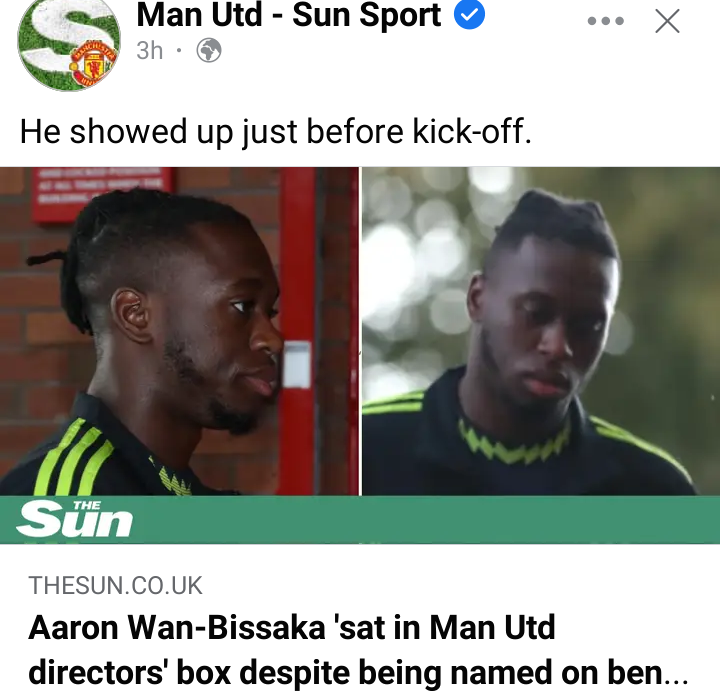
Task: Open the right article photo with blurred lights
Action: (541, 331)
